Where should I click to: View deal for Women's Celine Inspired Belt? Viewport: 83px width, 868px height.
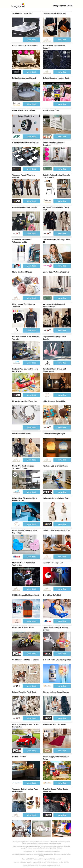pyautogui.click(x=31, y=815)
